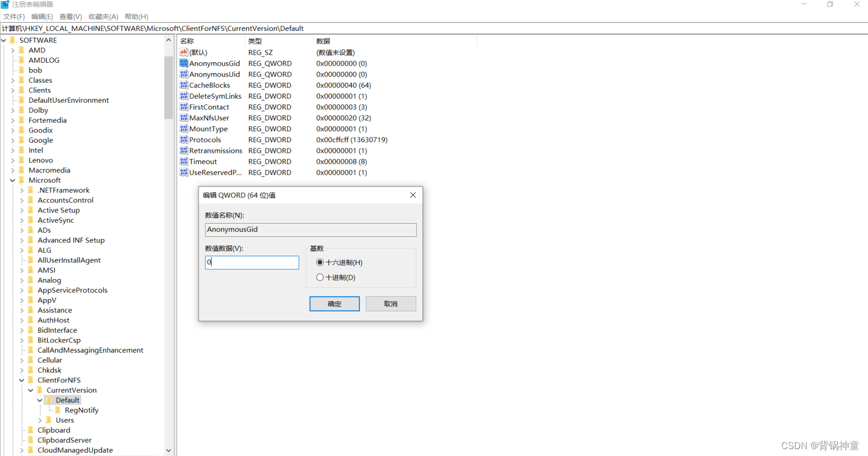868x456 pixels.
Task: Click inside the 数值数据 input field
Action: (x=252, y=263)
